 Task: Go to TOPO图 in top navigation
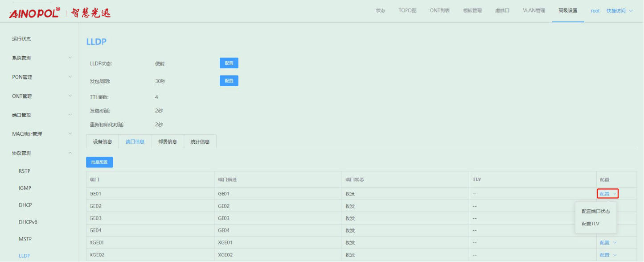pos(407,11)
